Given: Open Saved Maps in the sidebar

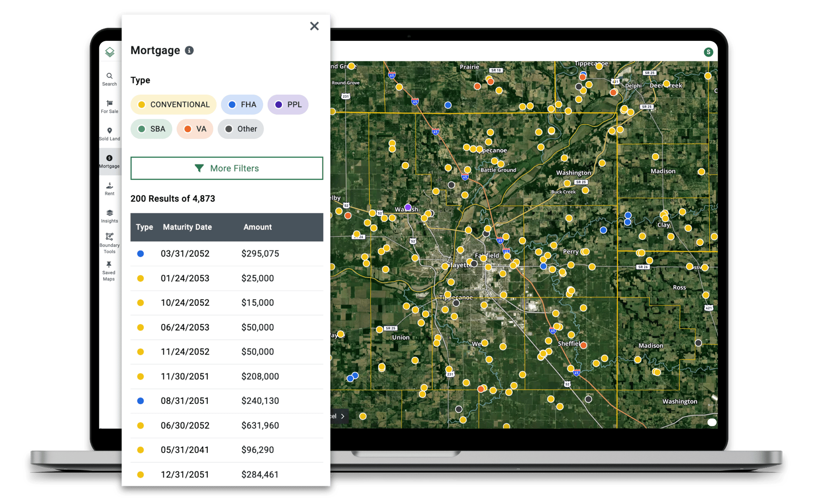Looking at the screenshot, I should [109, 271].
